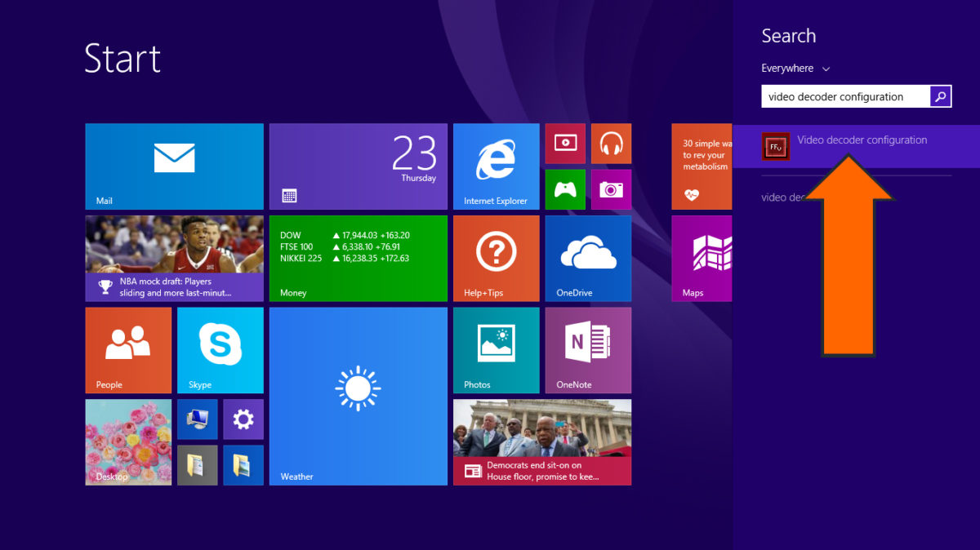
Task: Open the blue File Explorer folder tile
Action: click(243, 465)
